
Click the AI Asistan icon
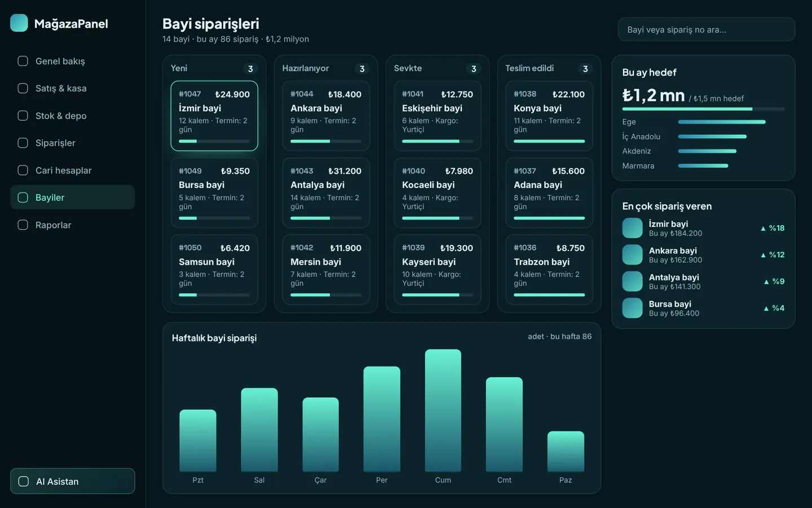coord(24,481)
